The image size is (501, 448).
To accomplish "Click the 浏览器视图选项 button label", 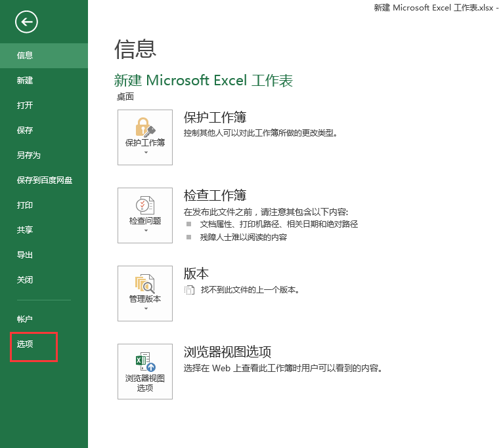I will (145, 383).
